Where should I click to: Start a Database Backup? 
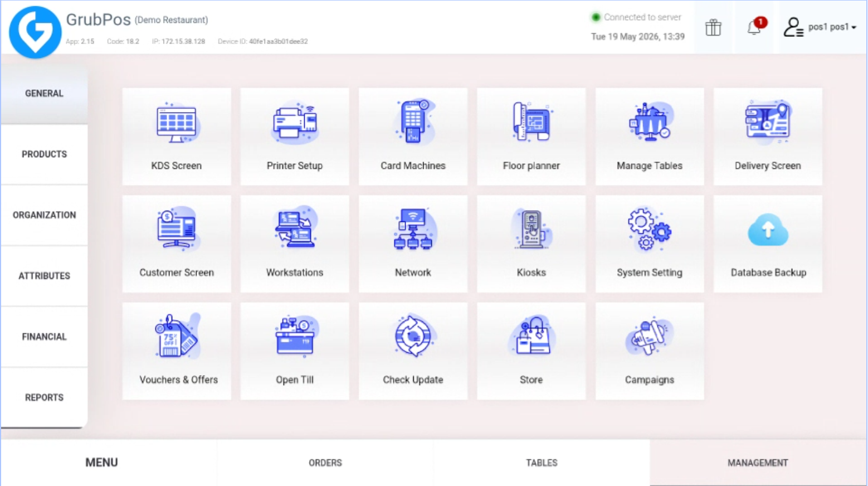click(x=768, y=244)
